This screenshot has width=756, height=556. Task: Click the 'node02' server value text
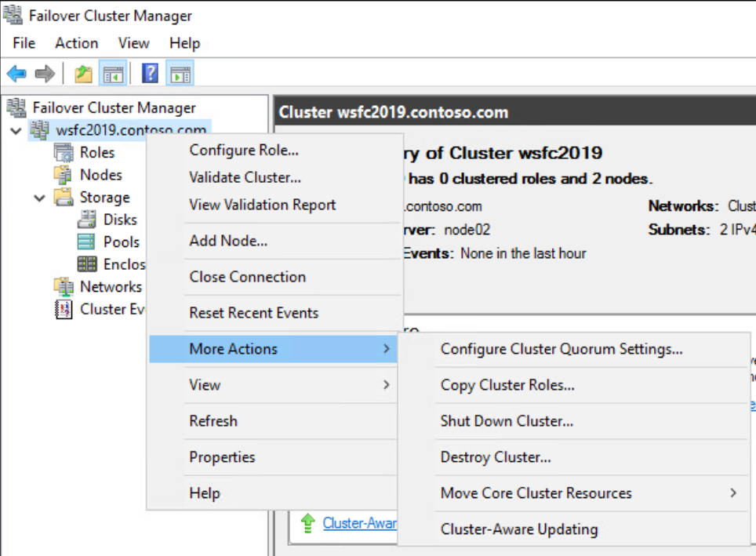(467, 230)
